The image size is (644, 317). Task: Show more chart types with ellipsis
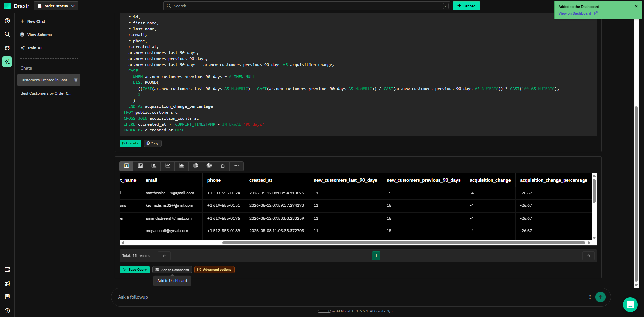pyautogui.click(x=237, y=166)
